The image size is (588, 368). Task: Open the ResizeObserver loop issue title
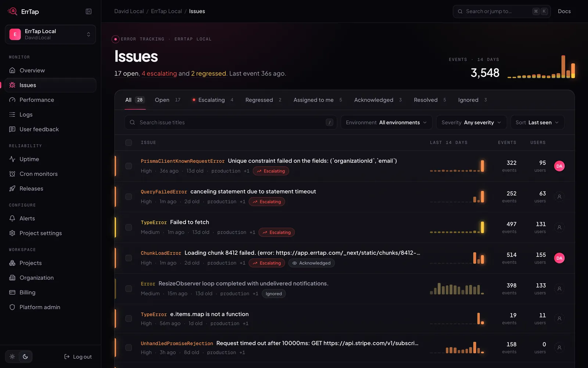point(243,283)
